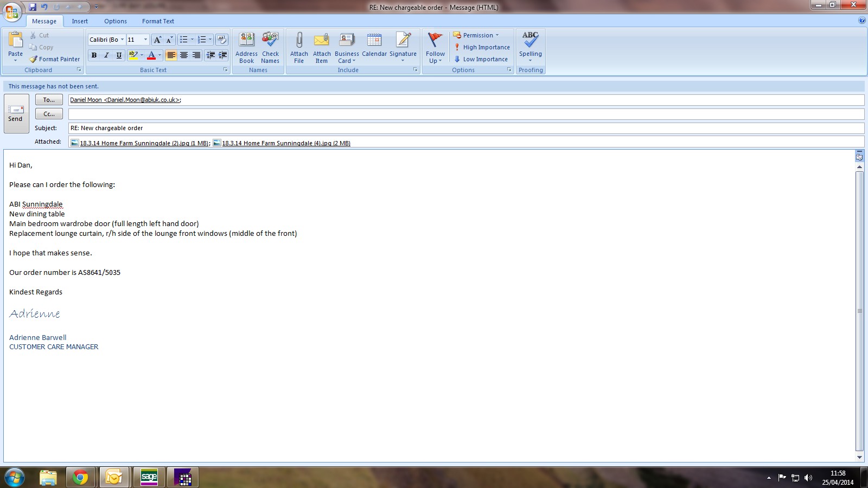
Task: Click the Attach File paperclip icon
Action: click(x=299, y=41)
